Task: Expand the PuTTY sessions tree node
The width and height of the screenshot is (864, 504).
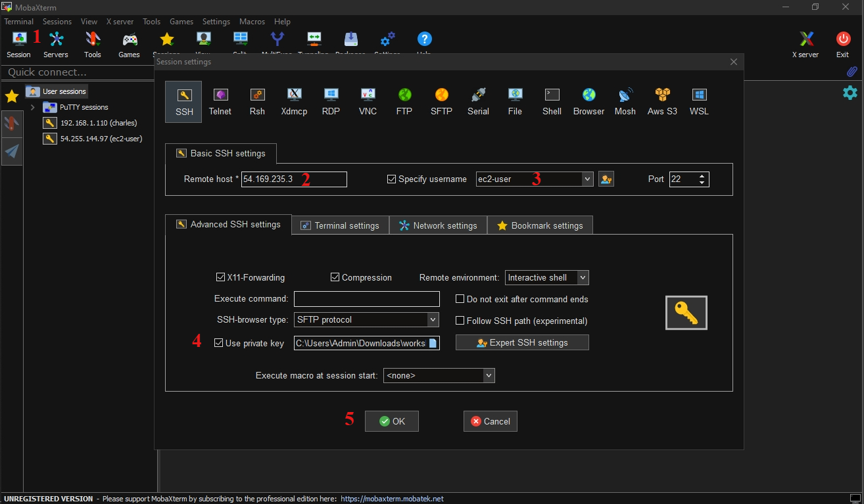Action: tap(32, 107)
